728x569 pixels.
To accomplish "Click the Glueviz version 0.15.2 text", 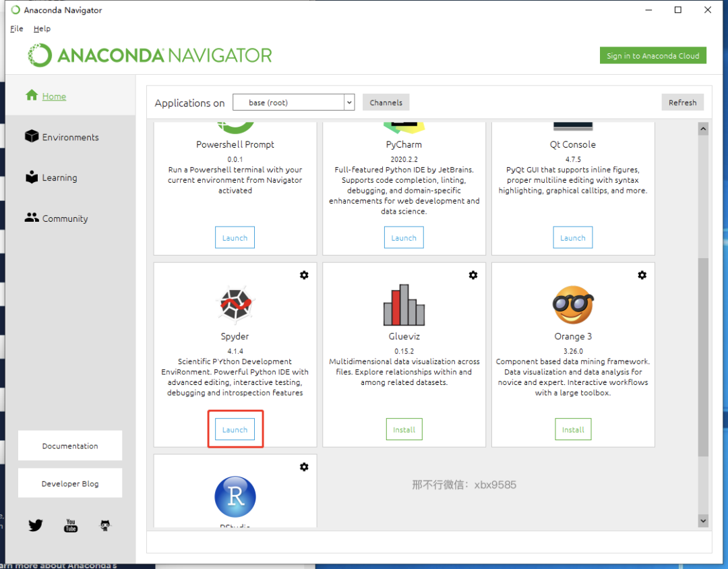I will (404, 351).
